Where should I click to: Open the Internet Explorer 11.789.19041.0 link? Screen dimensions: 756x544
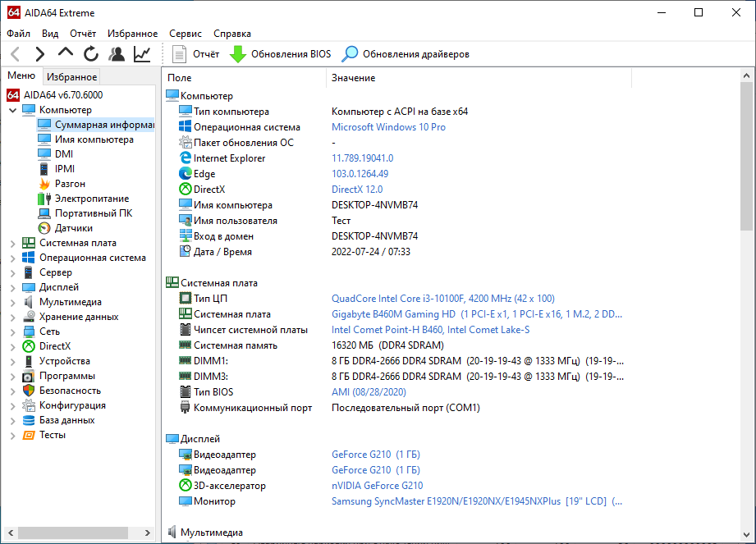(362, 158)
